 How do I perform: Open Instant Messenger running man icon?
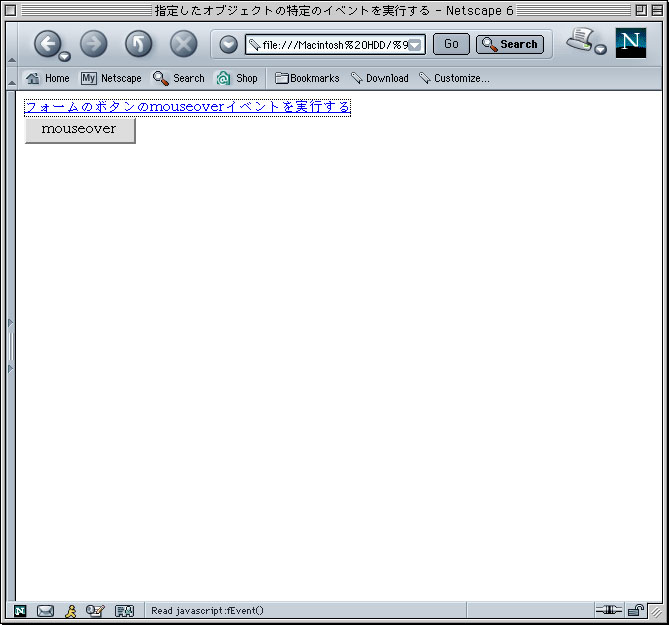pyautogui.click(x=71, y=611)
